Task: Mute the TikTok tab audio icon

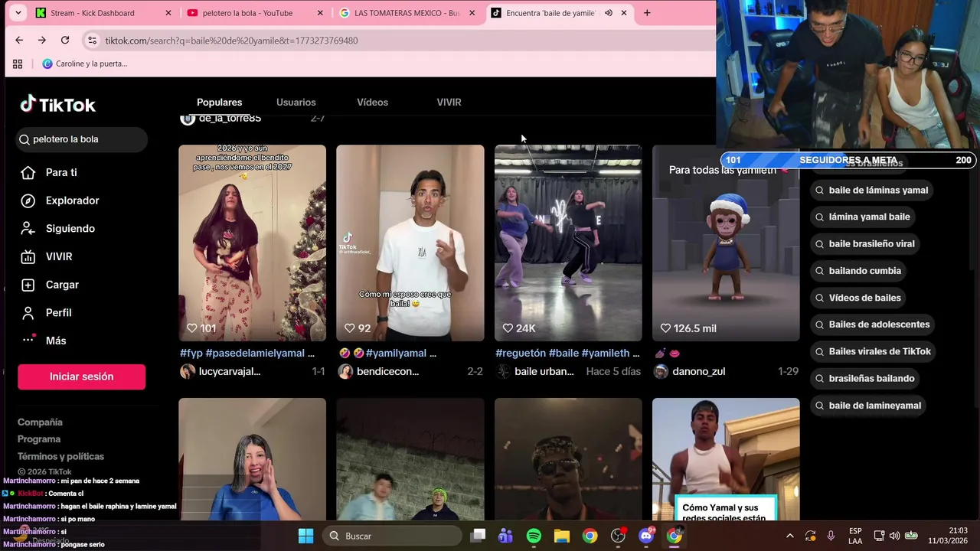Action: point(609,13)
